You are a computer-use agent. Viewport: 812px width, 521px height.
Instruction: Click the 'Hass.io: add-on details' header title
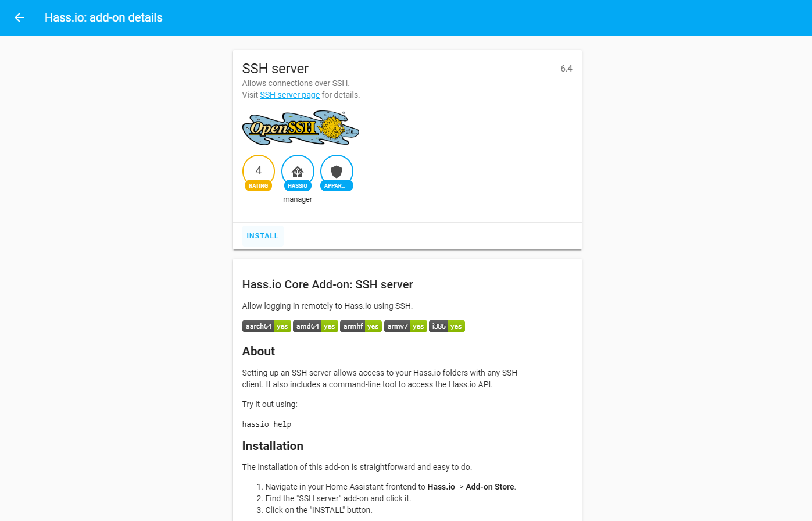click(x=103, y=17)
